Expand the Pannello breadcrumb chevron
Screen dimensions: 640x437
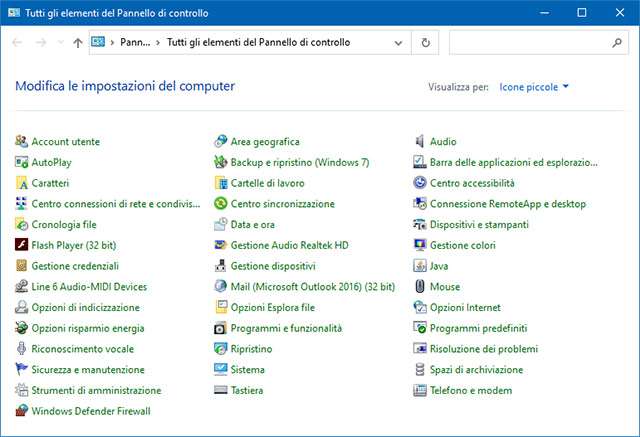pyautogui.click(x=160, y=43)
